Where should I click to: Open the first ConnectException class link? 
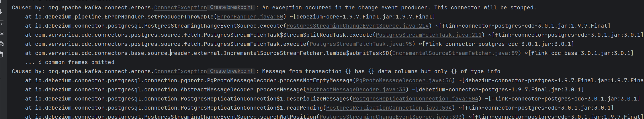[x=180, y=8]
